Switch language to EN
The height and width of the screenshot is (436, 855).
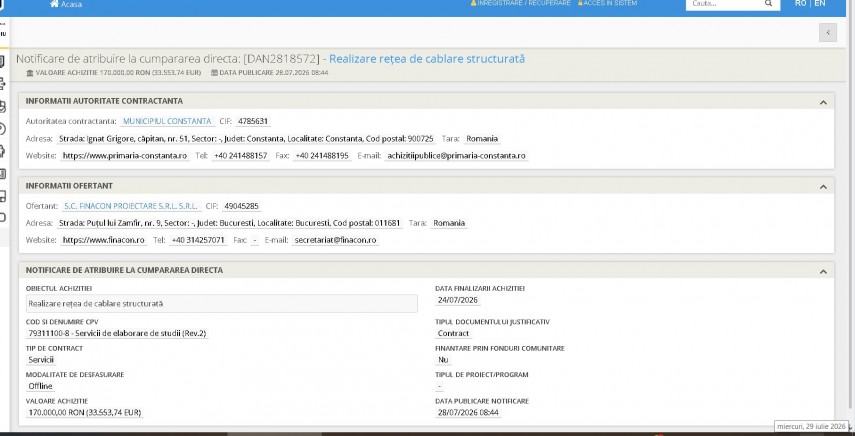820,3
